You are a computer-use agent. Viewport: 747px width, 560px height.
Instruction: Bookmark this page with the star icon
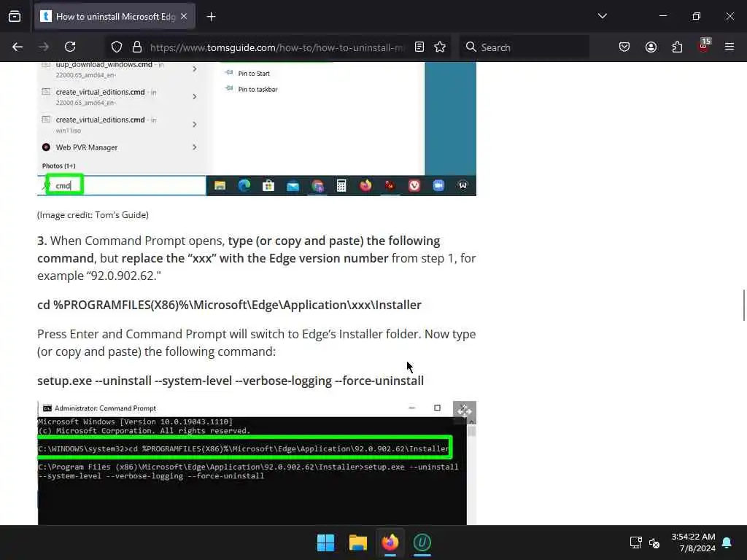tap(440, 47)
